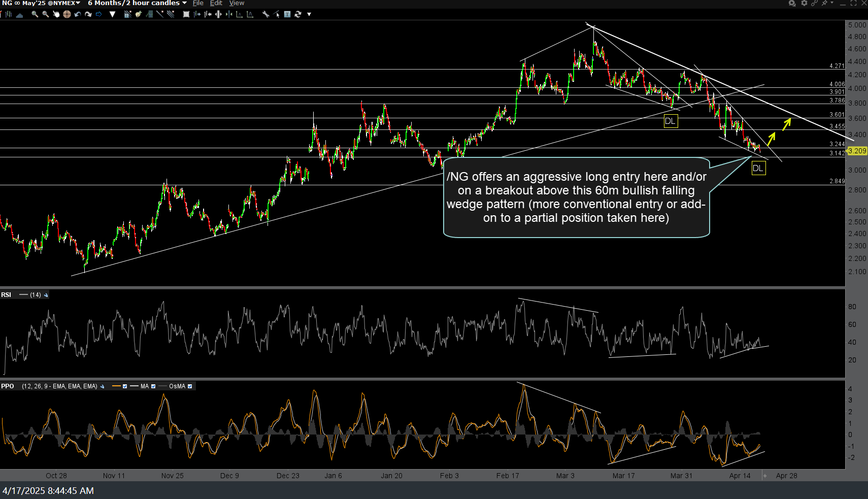Open chart settings gear icon

point(804,3)
